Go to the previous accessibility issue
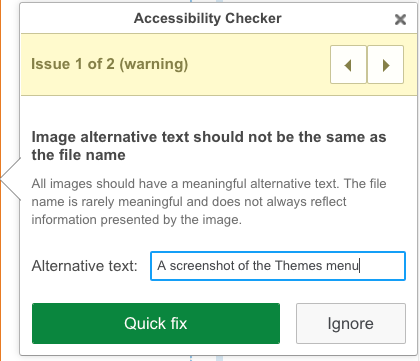 (348, 65)
